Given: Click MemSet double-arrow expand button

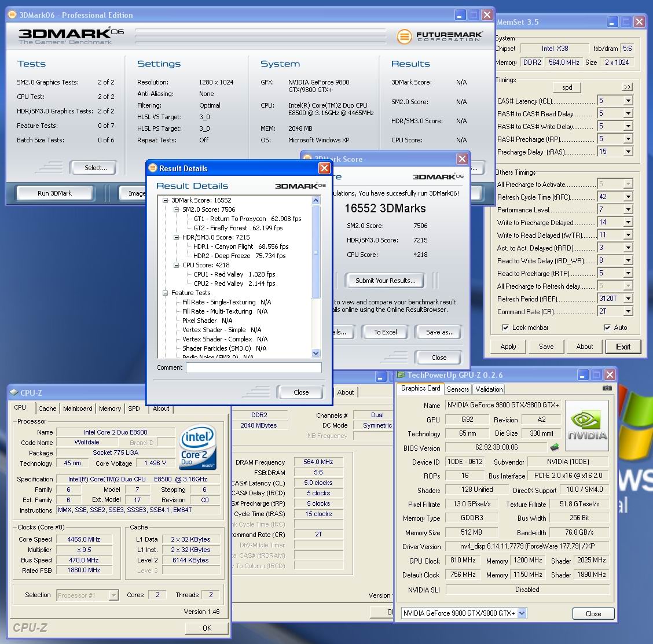Looking at the screenshot, I should (x=627, y=87).
